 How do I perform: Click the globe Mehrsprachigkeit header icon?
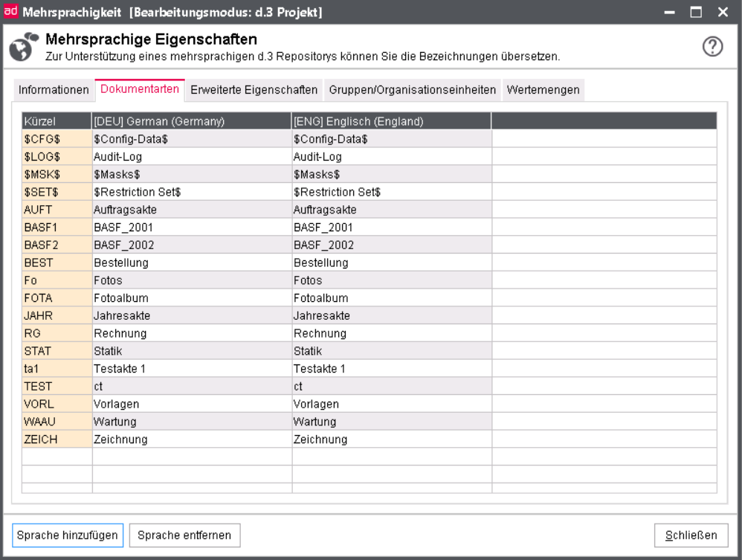23,47
